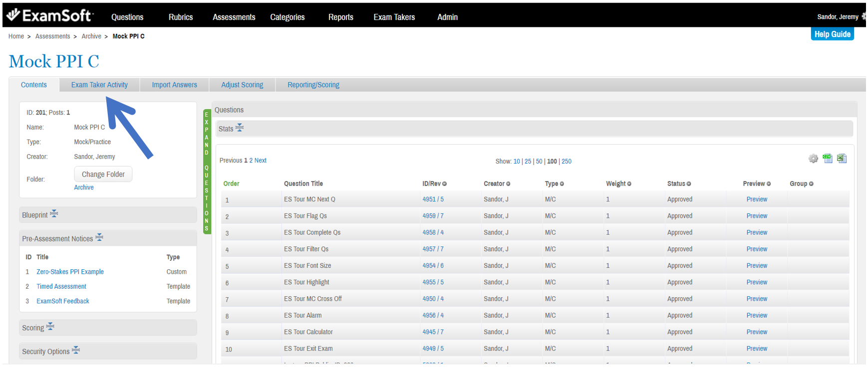The height and width of the screenshot is (368, 868).
Task: Open question ID 4957 / 7
Action: click(x=433, y=249)
